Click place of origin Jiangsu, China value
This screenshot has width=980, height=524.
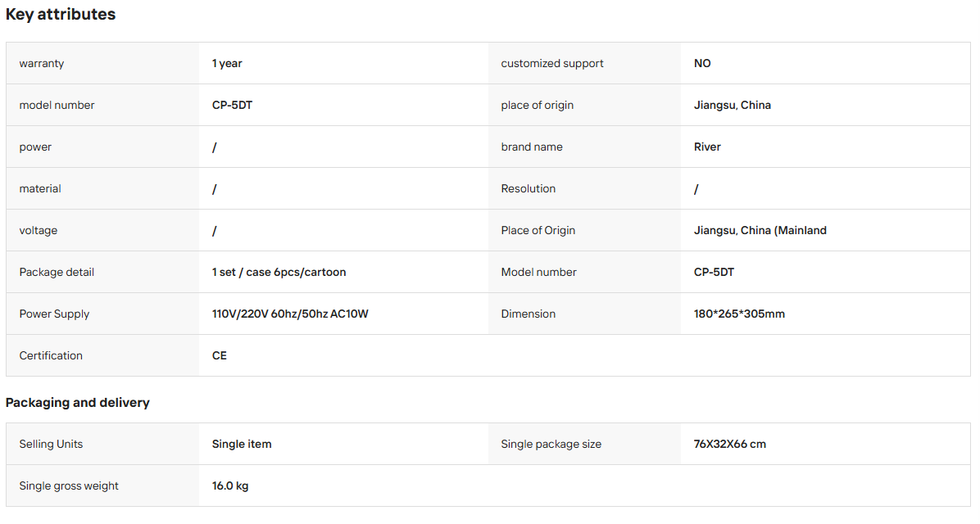pos(732,105)
